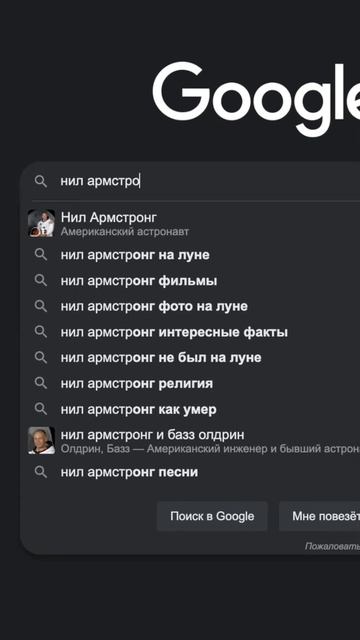Click search icon beside 'интересные факты' suggestion
Viewport: 360px width, 640px height.
coord(41,332)
